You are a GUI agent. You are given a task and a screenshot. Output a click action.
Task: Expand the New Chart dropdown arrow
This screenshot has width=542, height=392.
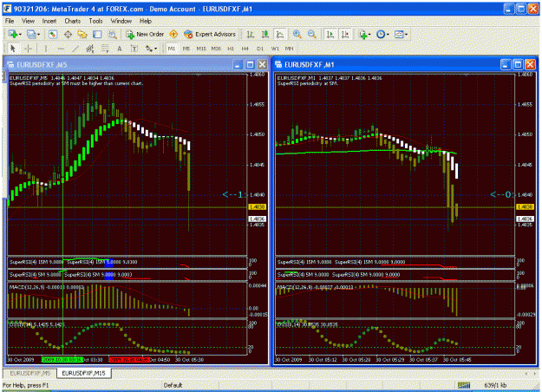20,35
